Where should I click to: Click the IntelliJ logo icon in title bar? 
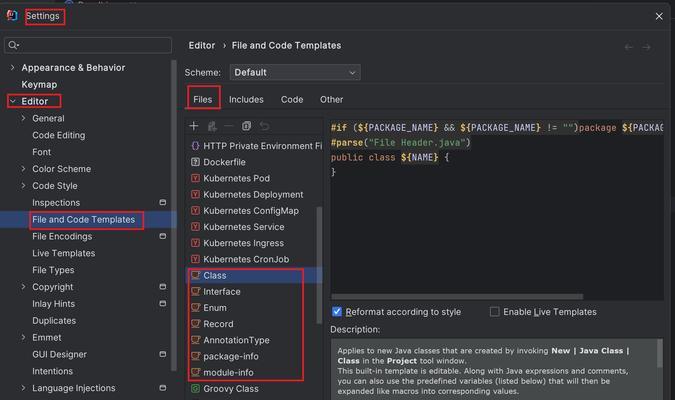(x=12, y=16)
